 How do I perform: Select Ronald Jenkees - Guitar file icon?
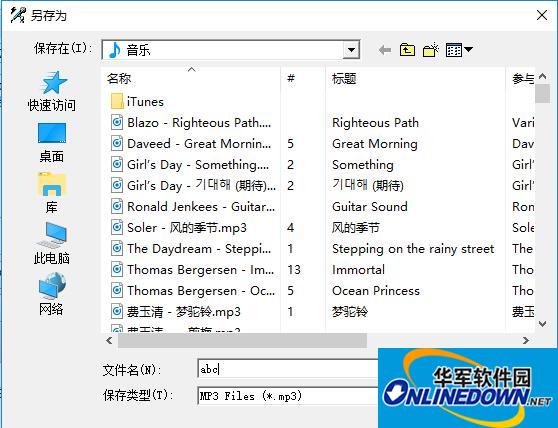coord(117,207)
